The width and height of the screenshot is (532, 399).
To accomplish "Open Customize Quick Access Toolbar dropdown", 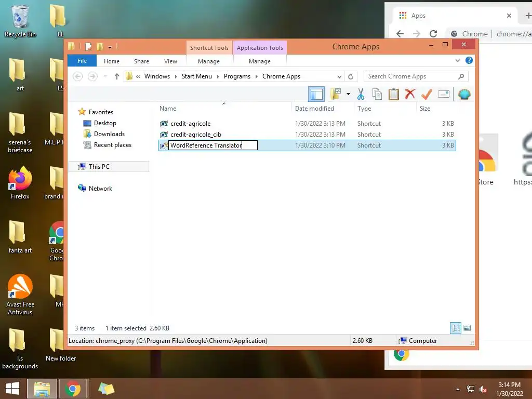I will 110,47.
